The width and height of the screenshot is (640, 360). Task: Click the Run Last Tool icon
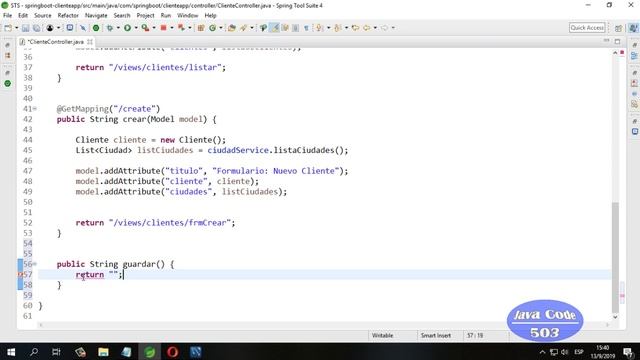pos(145,28)
